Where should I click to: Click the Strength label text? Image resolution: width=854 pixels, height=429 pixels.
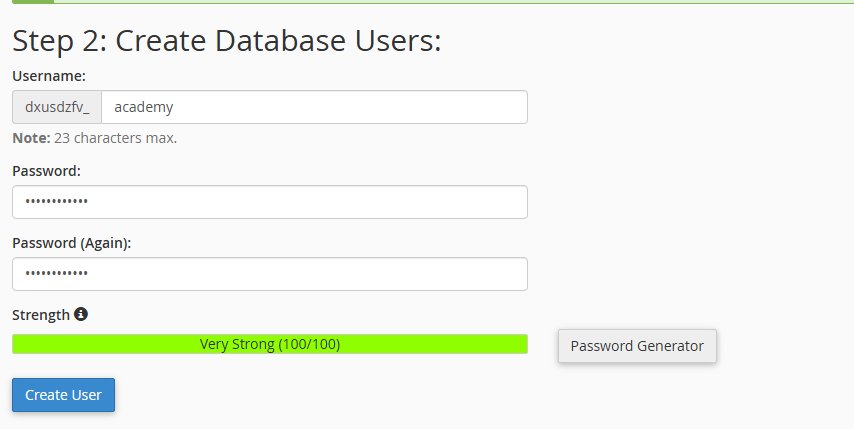(x=41, y=315)
